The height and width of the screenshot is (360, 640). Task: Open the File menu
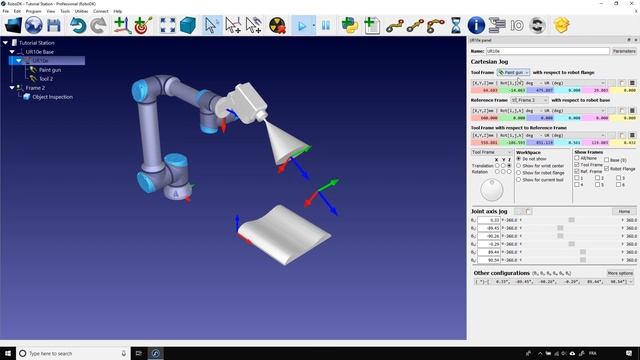point(6,11)
